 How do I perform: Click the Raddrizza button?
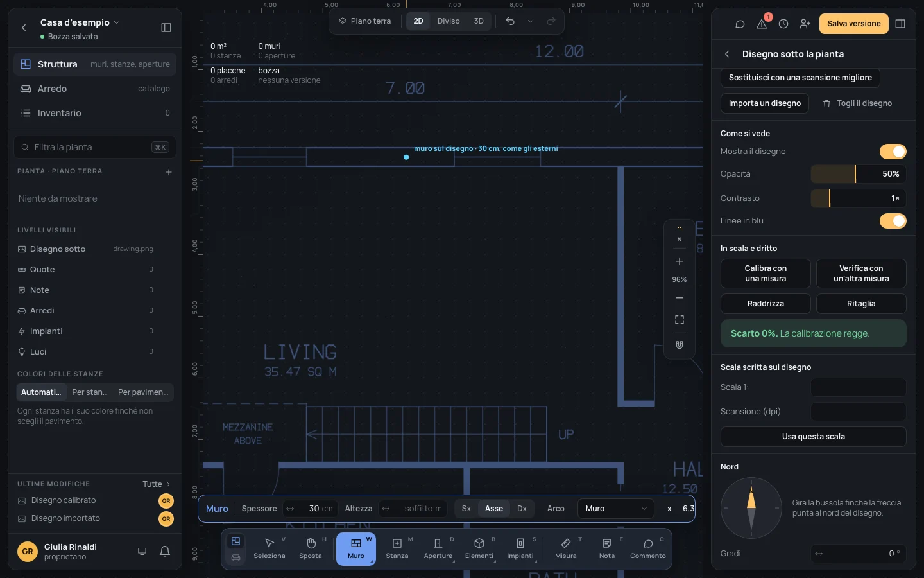pos(766,304)
